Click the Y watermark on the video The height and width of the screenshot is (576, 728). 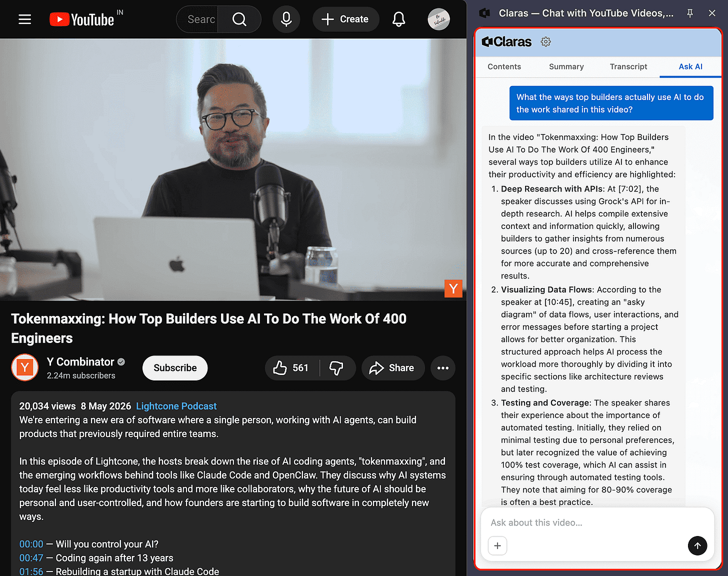(x=453, y=288)
